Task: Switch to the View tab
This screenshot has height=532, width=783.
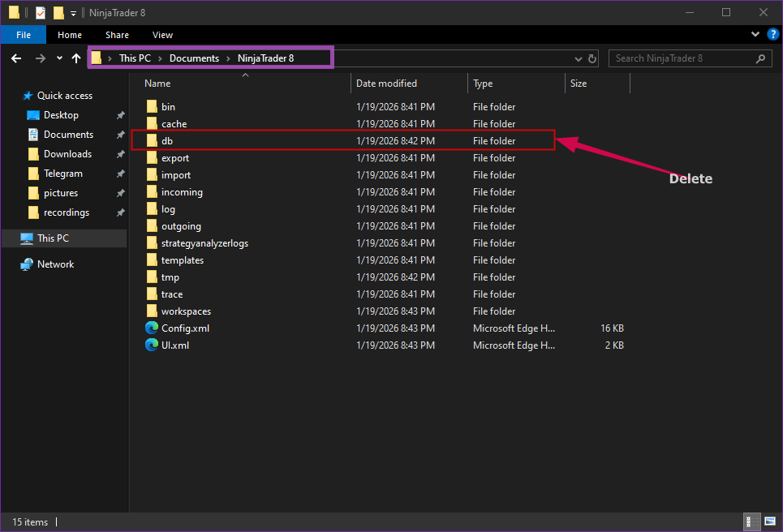Action: (162, 35)
